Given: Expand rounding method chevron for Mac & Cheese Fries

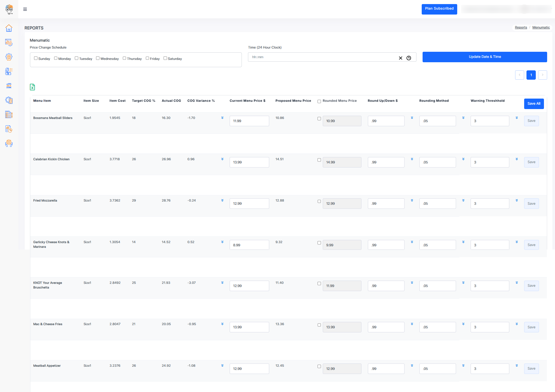Looking at the screenshot, I should [x=463, y=324].
